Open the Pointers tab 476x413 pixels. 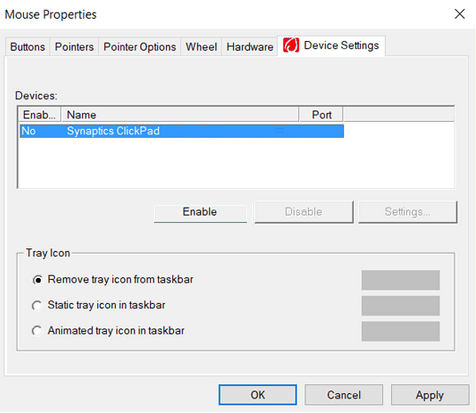74,47
